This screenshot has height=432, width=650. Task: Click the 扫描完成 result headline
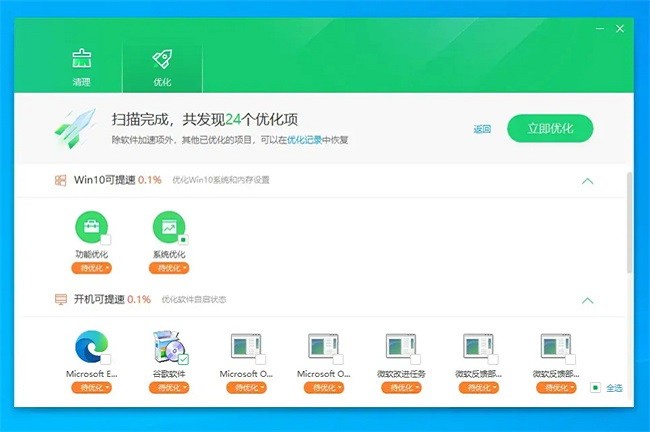click(205, 120)
